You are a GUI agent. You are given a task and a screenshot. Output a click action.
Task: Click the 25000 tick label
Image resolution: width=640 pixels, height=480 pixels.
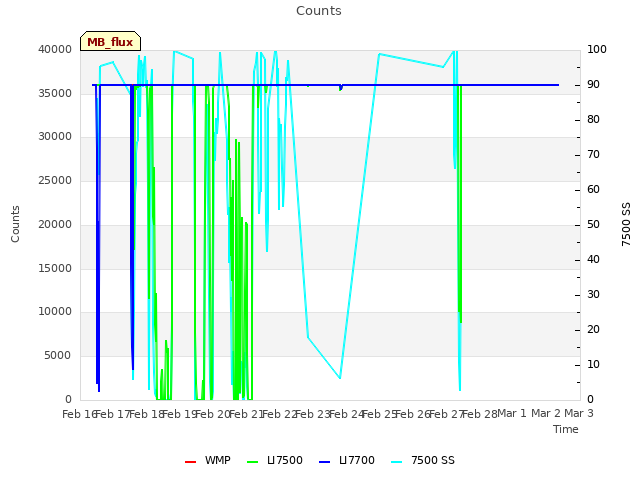(x=55, y=180)
